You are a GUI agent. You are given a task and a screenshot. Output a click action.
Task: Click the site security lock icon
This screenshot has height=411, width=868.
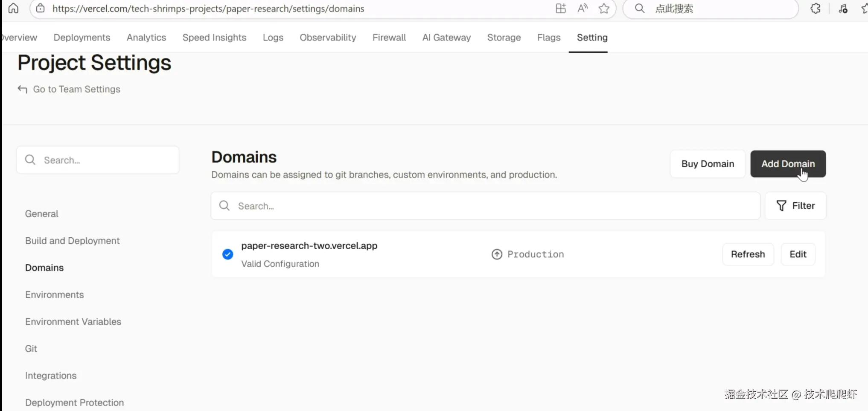[x=41, y=9]
